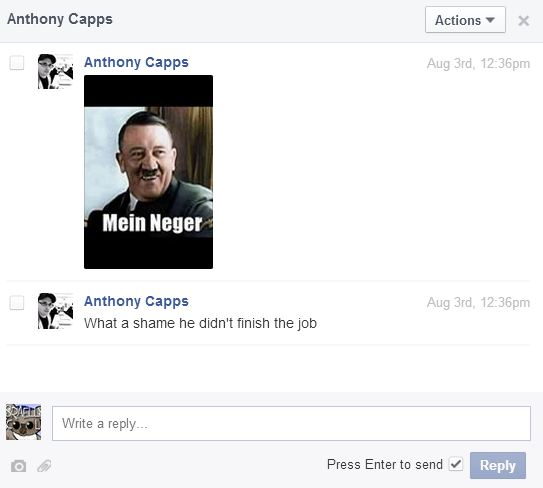Open sender's avatar in first message
This screenshot has width=543, height=488.
pos(55,71)
